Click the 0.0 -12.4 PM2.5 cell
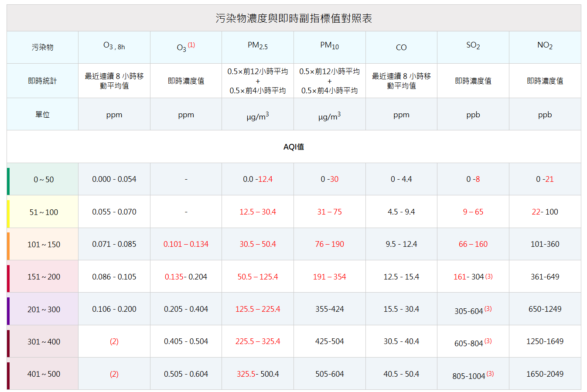587x392 pixels. tap(258, 179)
